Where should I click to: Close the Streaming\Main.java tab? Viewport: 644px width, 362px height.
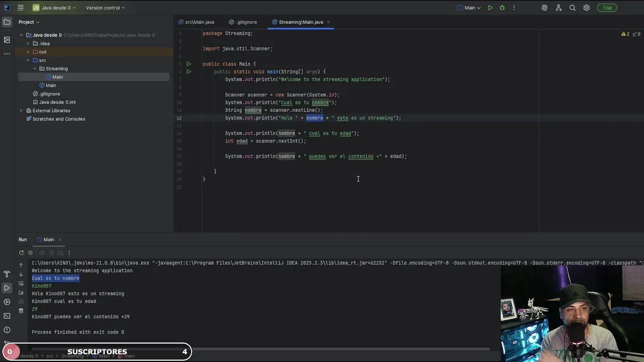point(328,22)
